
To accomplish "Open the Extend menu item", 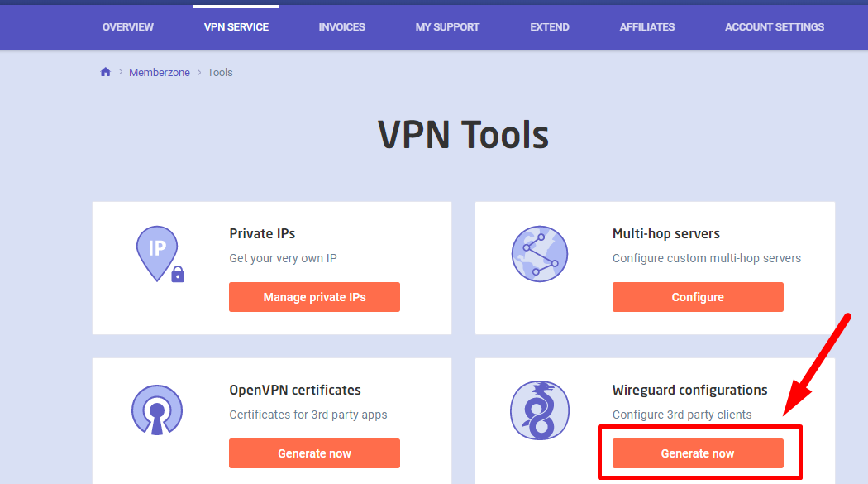I will pyautogui.click(x=550, y=27).
